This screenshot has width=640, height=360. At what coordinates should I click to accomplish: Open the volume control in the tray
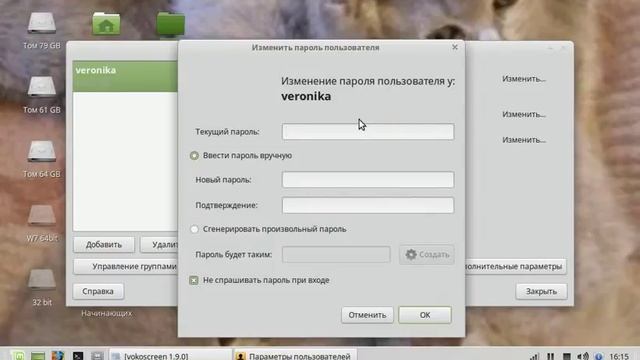[583, 356]
